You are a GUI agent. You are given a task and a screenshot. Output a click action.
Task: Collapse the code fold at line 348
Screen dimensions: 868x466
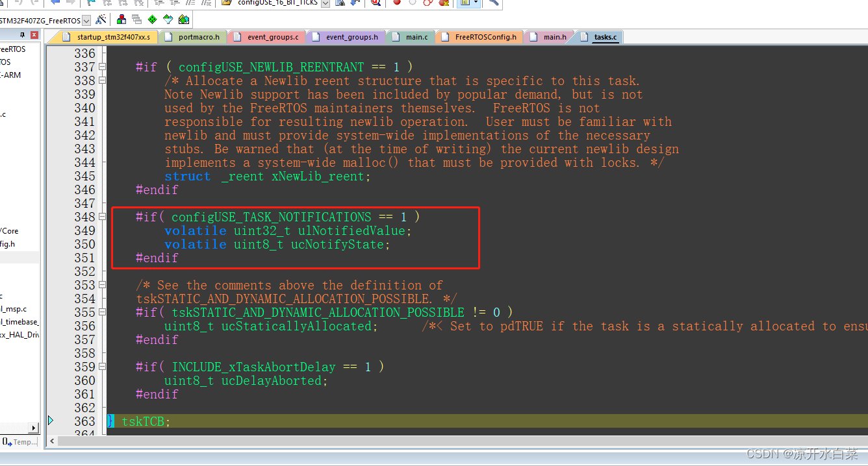102,217
